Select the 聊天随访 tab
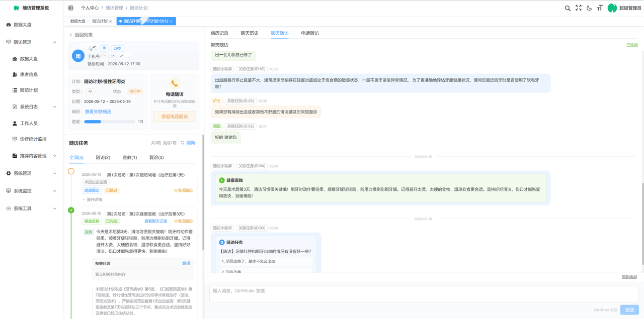Image resolution: width=644 pixels, height=319 pixels. pos(280,33)
